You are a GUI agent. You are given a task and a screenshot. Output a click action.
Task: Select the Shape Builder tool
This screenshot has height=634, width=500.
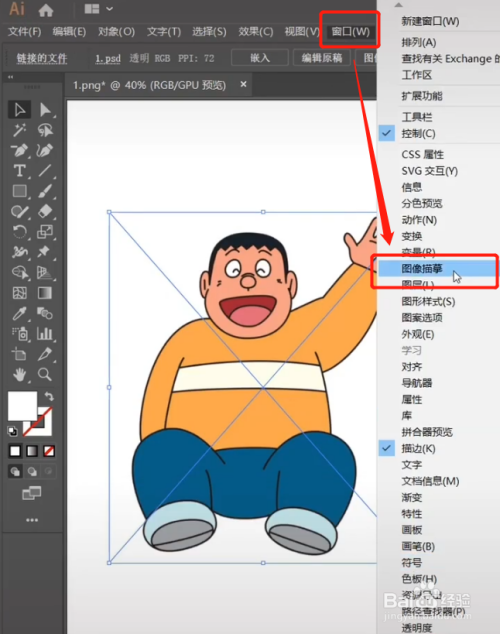[x=19, y=273]
